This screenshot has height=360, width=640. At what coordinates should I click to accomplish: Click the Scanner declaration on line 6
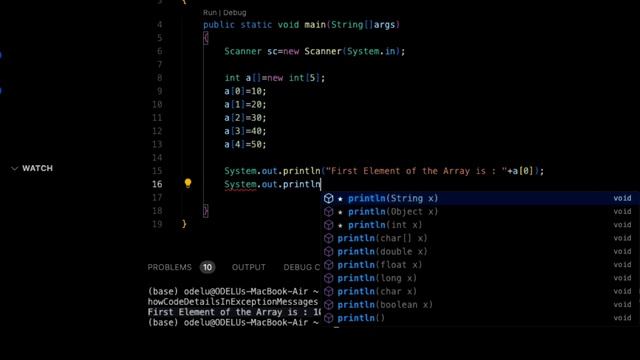pyautogui.click(x=314, y=51)
